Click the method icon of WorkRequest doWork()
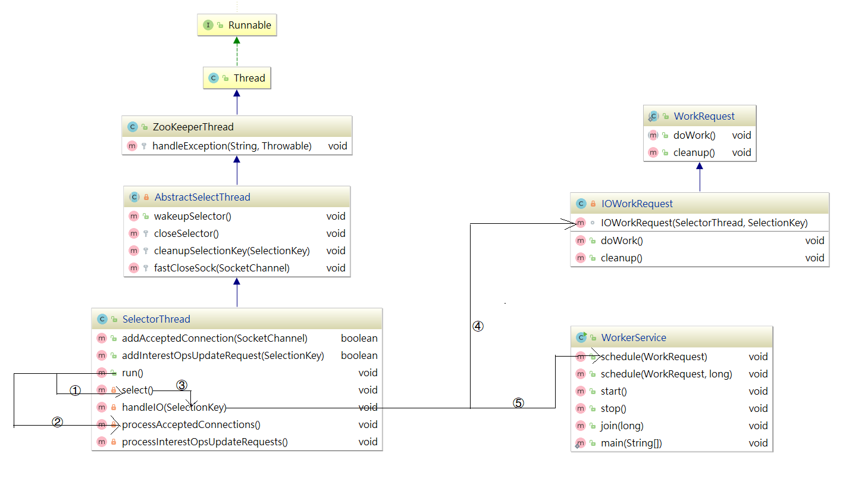This screenshot has height=478, width=868. tap(653, 135)
